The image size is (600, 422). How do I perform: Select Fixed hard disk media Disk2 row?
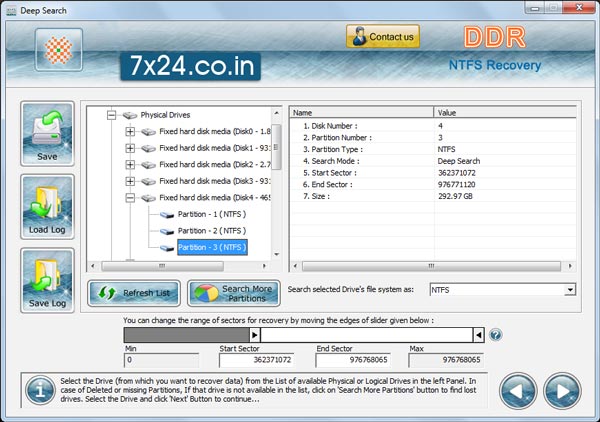tap(215, 165)
